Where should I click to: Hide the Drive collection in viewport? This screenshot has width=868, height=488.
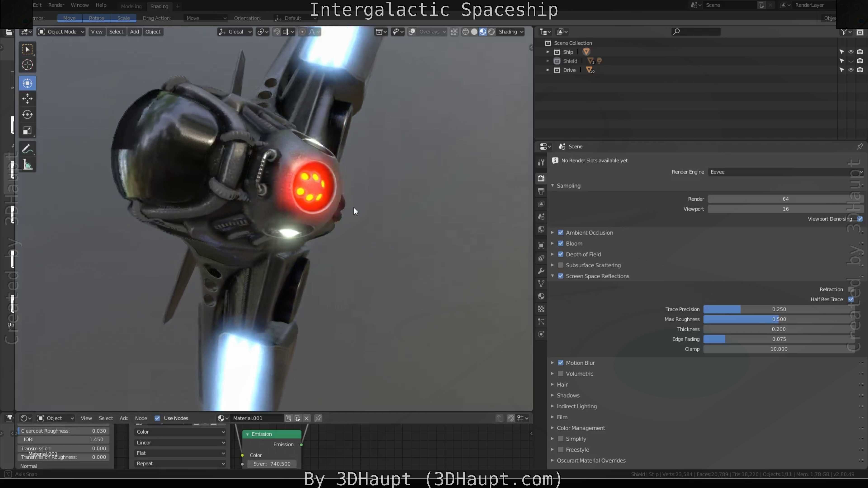[x=850, y=70]
